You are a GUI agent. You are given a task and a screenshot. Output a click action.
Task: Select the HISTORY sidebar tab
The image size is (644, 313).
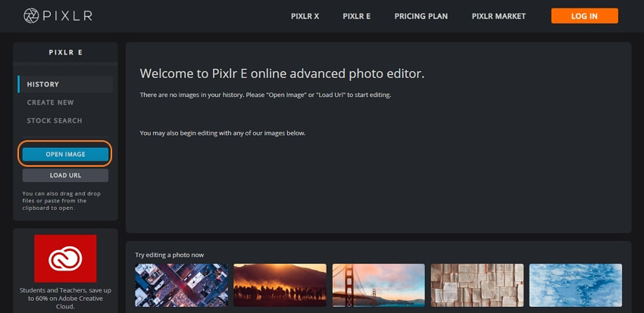65,84
